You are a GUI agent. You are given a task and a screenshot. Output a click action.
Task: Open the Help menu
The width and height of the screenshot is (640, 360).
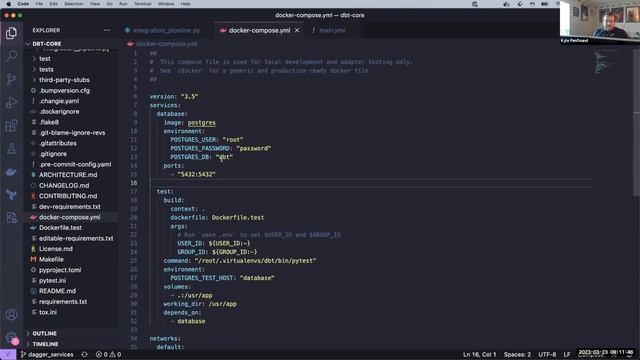pos(185,4)
